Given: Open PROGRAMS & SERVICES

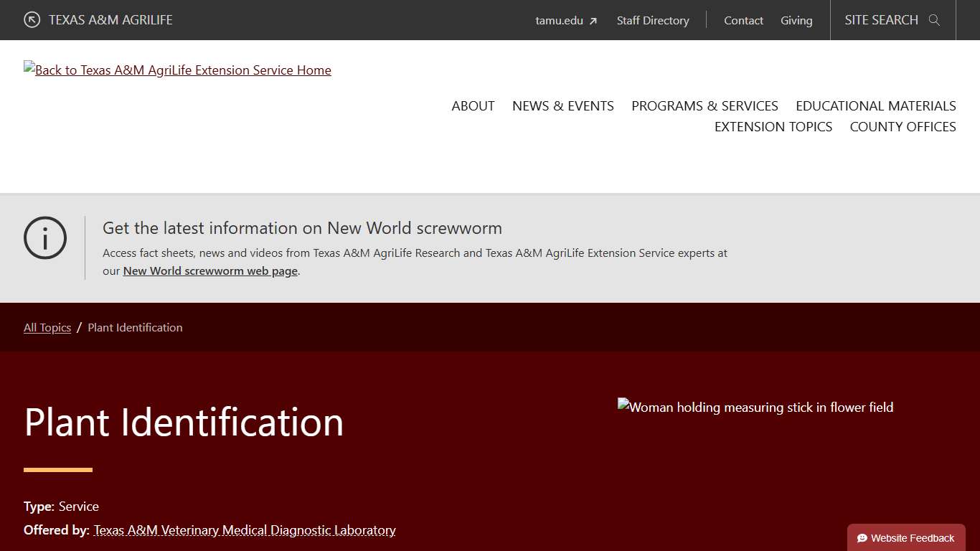Looking at the screenshot, I should point(705,105).
